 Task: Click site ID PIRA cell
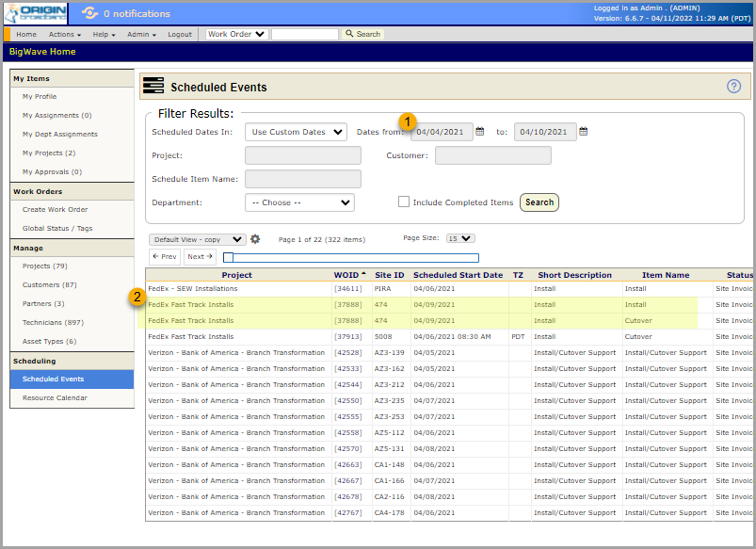(383, 289)
